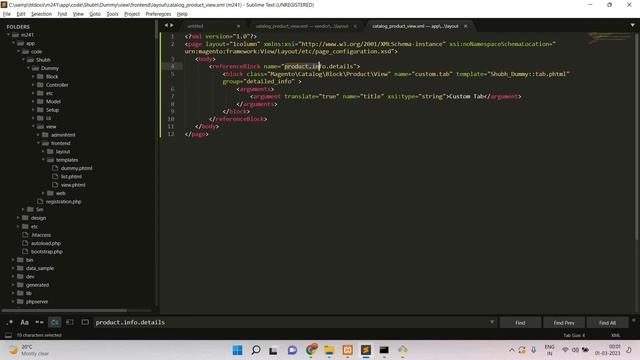Open the View menu

tap(78, 14)
